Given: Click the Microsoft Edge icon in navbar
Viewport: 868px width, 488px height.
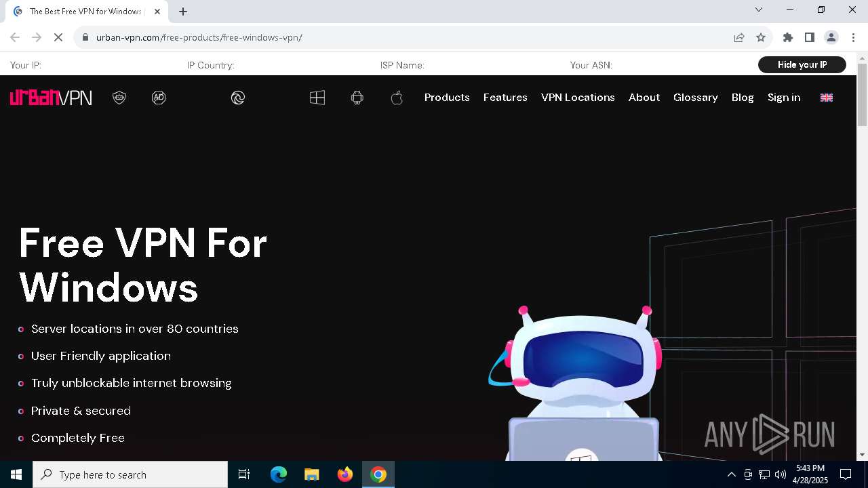Looking at the screenshot, I should [238, 98].
